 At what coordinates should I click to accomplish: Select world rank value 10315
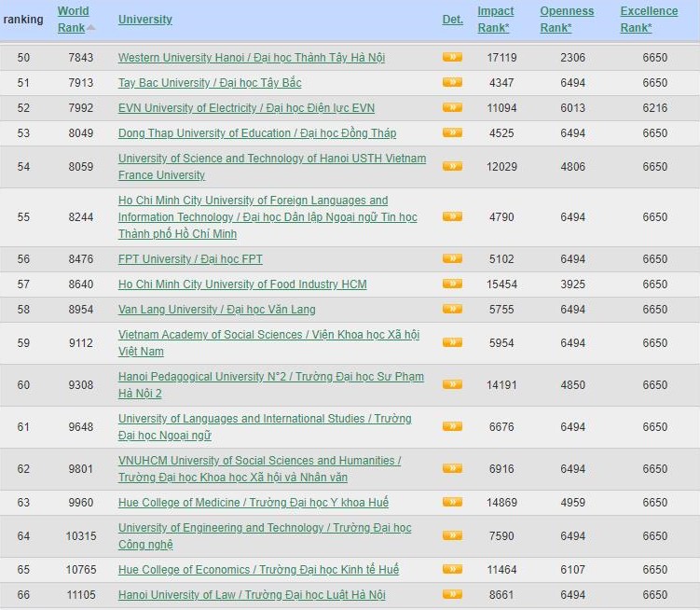[x=81, y=535]
